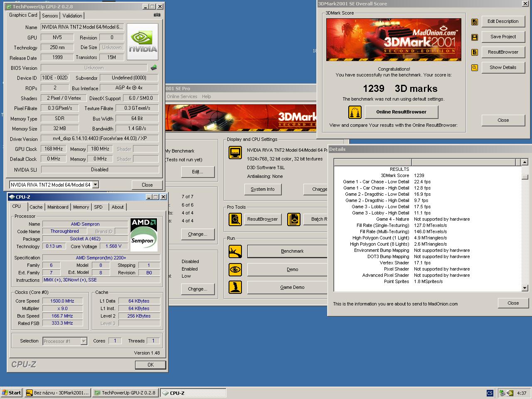Click the Benchmark button
Image resolution: width=532 pixels, height=399 pixels.
tap(287, 251)
